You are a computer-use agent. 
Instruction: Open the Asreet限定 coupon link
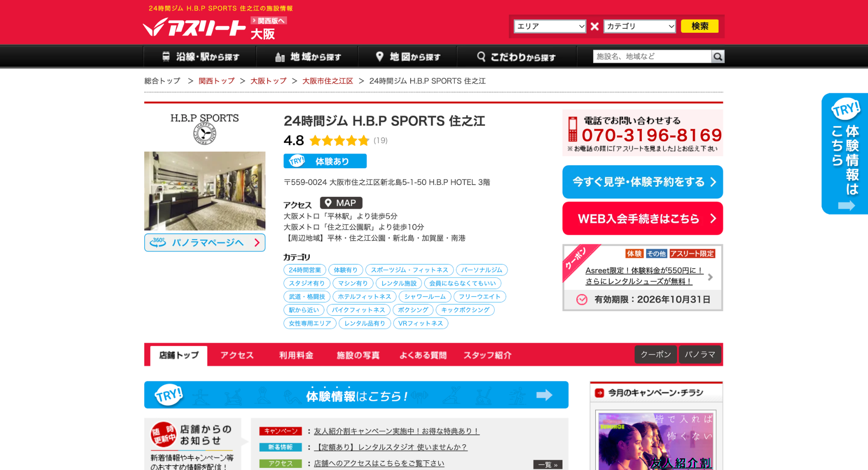point(644,276)
